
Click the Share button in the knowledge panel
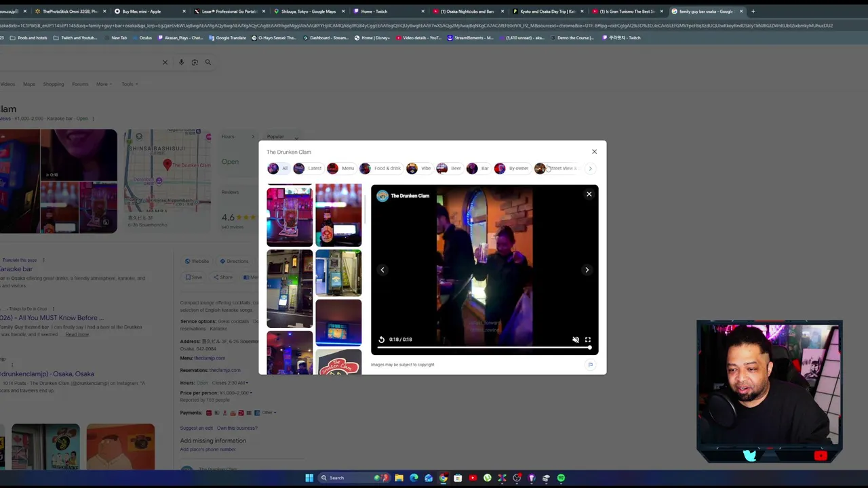tap(223, 277)
